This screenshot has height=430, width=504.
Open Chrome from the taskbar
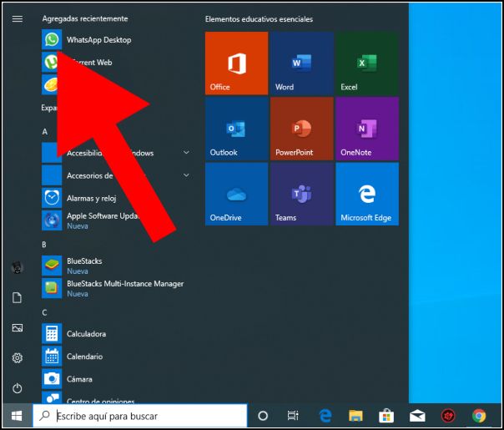click(479, 416)
